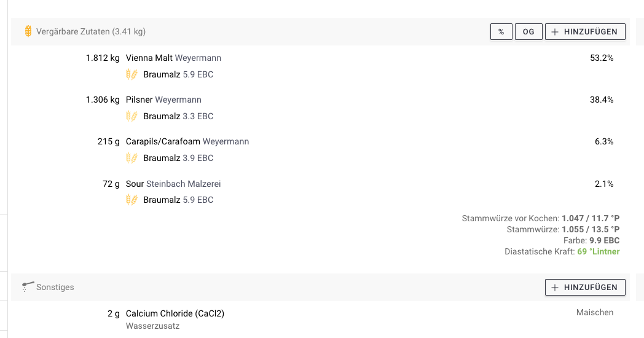The height and width of the screenshot is (338, 644).
Task: Open the Vienna Malt Weyermann entry
Action: point(173,58)
